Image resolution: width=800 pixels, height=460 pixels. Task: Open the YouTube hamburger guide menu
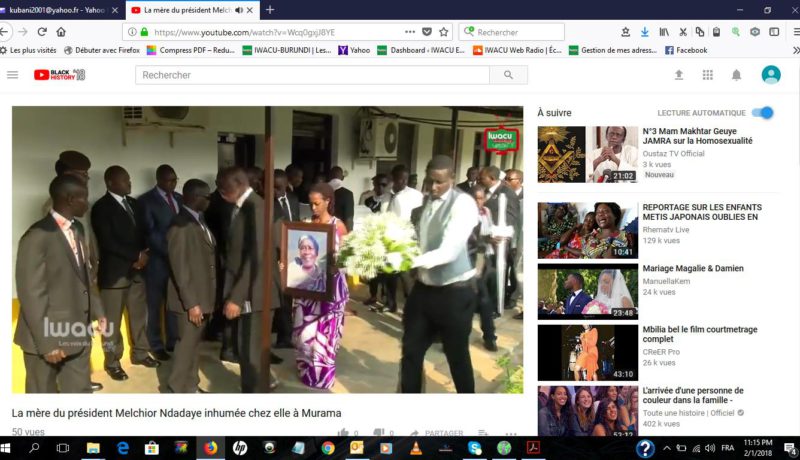point(13,75)
